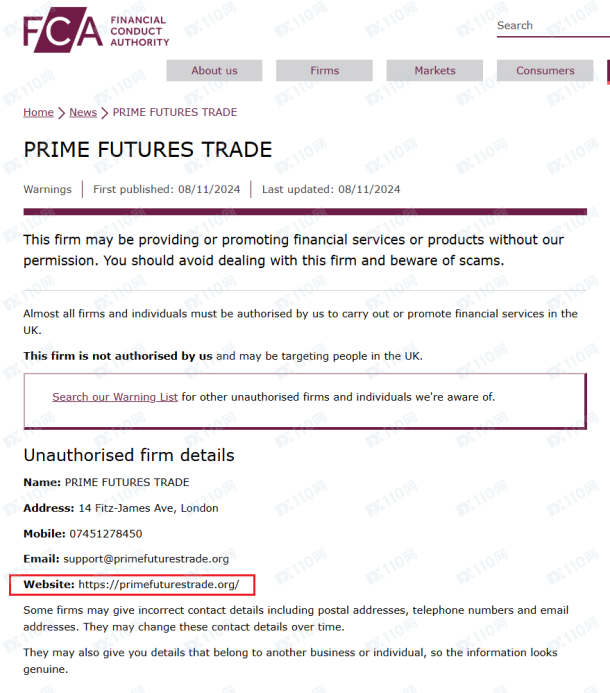Open the About us menu

click(x=214, y=71)
